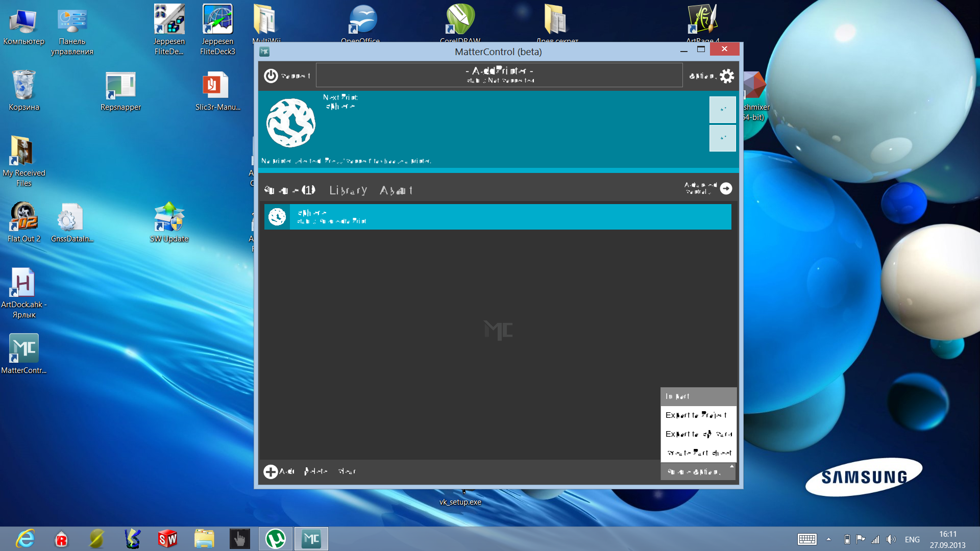Open uTorrent from the taskbar

[x=275, y=539]
